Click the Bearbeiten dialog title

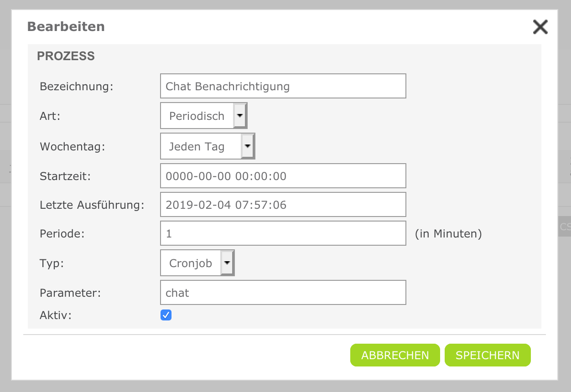tap(66, 26)
